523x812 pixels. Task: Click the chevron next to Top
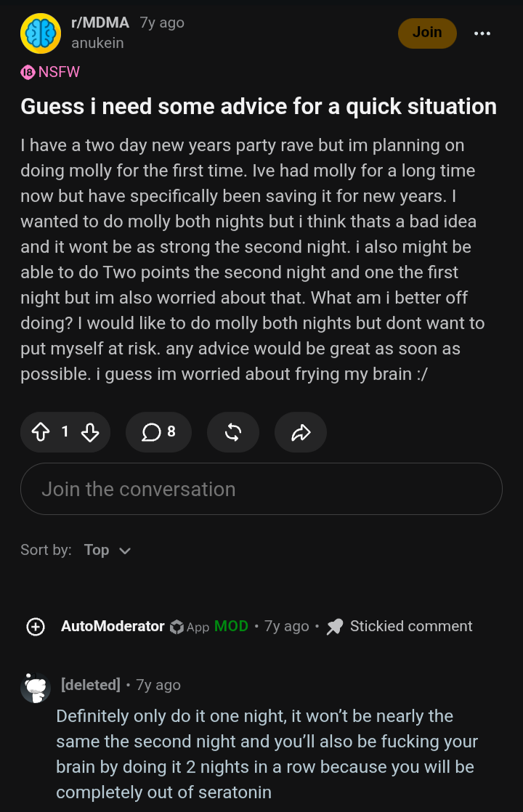[x=125, y=551]
